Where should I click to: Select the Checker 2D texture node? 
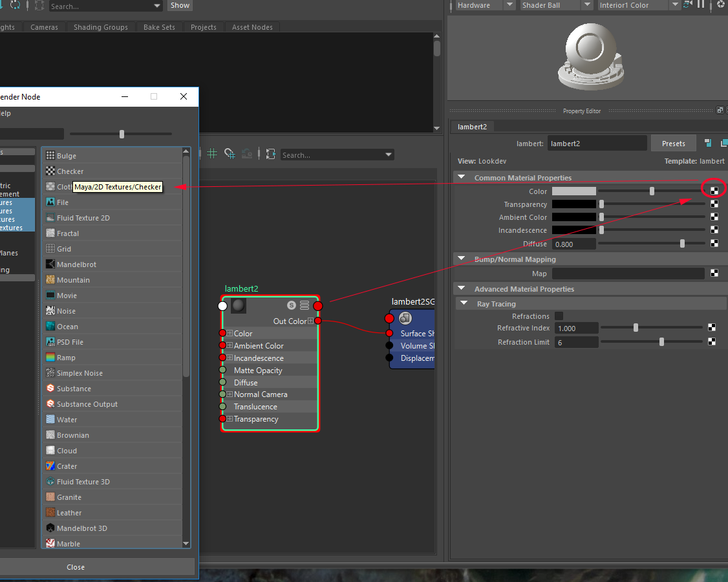pyautogui.click(x=70, y=171)
